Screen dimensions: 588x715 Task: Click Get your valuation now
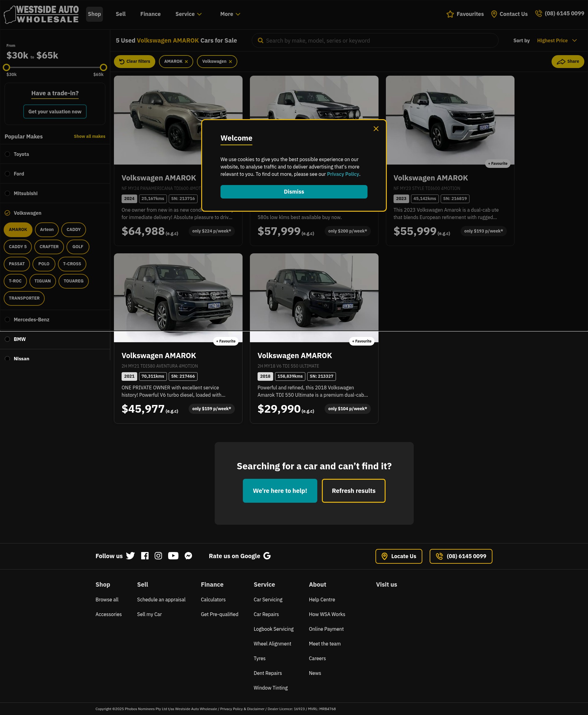coord(55,112)
